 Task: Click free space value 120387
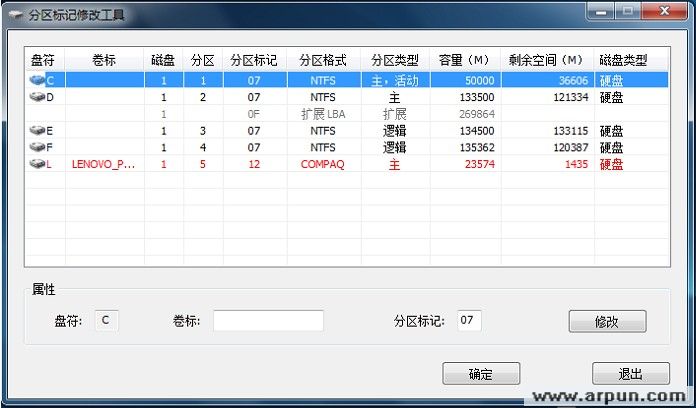(x=570, y=147)
